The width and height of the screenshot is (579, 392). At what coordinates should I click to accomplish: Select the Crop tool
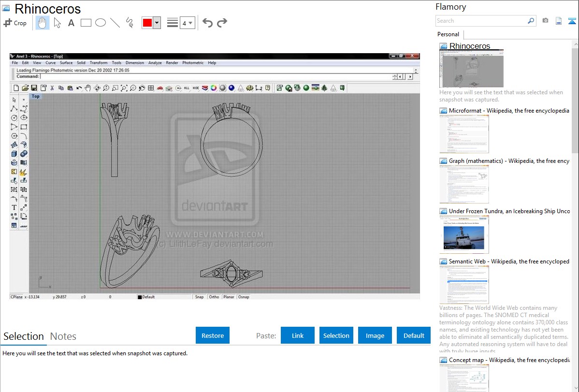click(15, 23)
